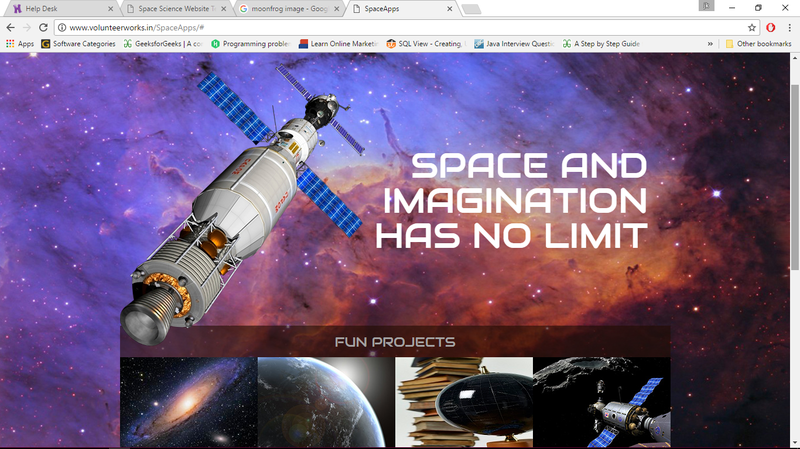The width and height of the screenshot is (800, 449).
Task: Bookmark this page with the star icon
Action: pos(752,27)
